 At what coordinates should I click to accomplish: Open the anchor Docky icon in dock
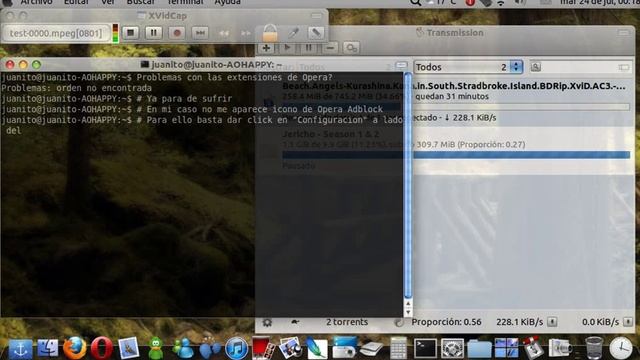[x=20, y=349]
